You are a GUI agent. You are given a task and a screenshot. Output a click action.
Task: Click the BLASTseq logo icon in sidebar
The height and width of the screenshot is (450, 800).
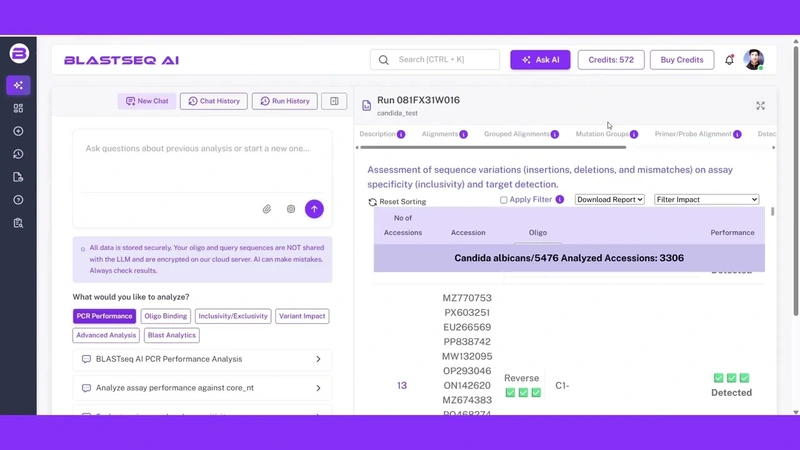pos(19,54)
